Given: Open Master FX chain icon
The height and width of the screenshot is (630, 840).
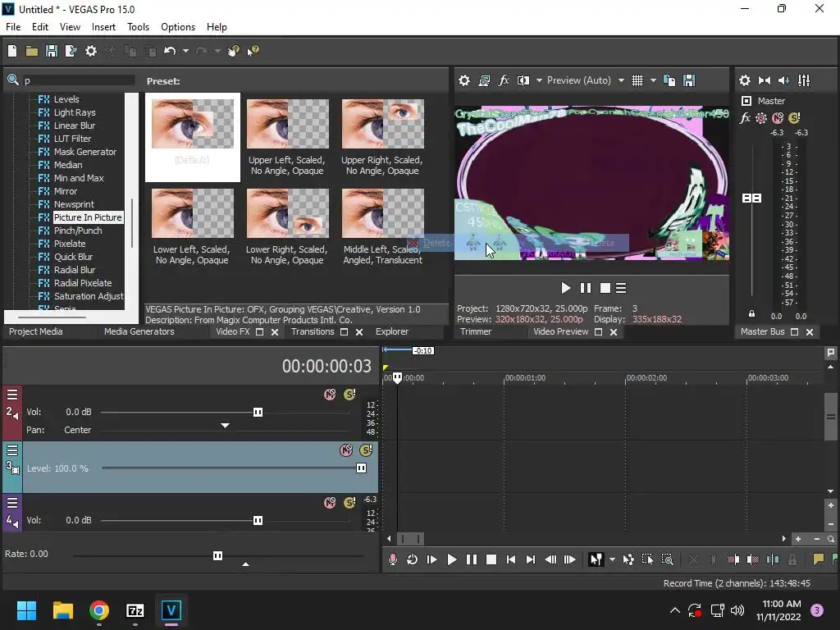Looking at the screenshot, I should click(745, 118).
